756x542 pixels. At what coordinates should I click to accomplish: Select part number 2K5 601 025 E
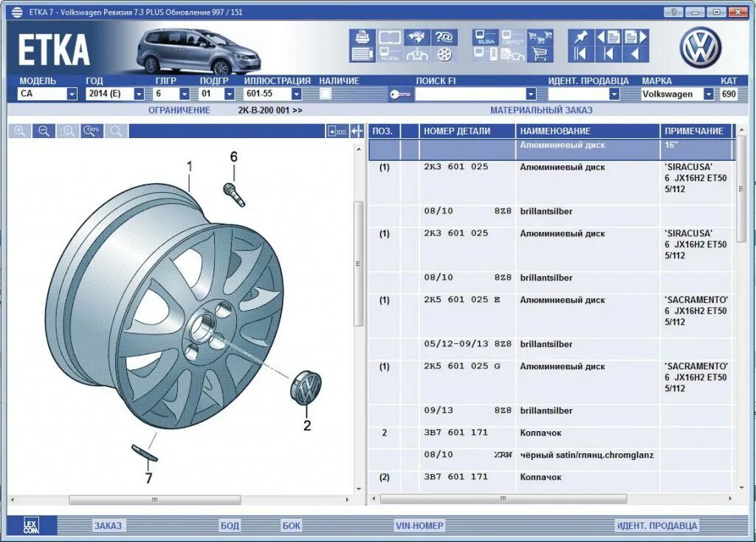[462, 300]
